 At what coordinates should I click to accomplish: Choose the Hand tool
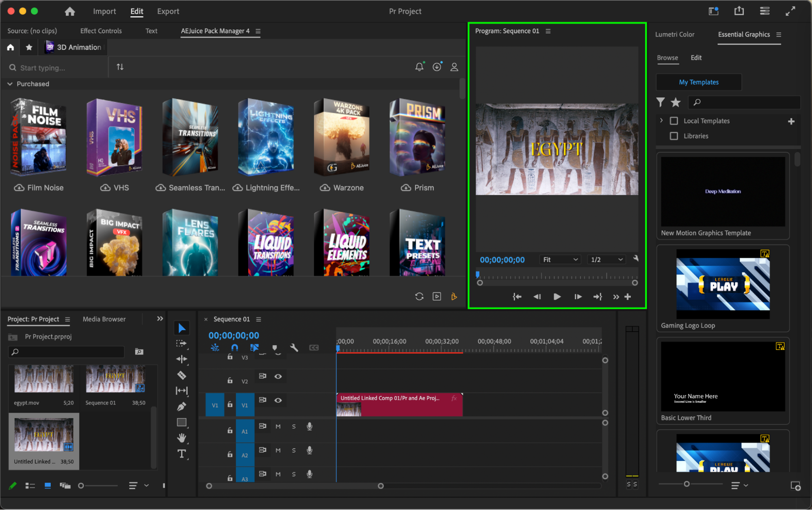coord(182,438)
